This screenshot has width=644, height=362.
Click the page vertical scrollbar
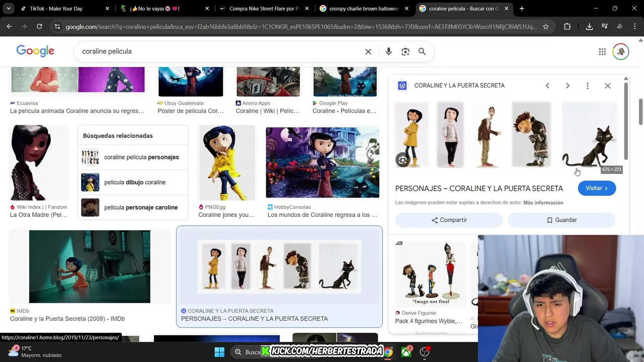point(641,112)
